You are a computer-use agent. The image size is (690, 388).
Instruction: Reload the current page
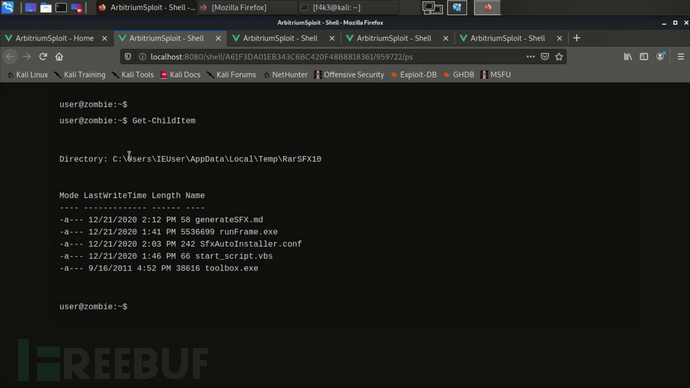43,57
